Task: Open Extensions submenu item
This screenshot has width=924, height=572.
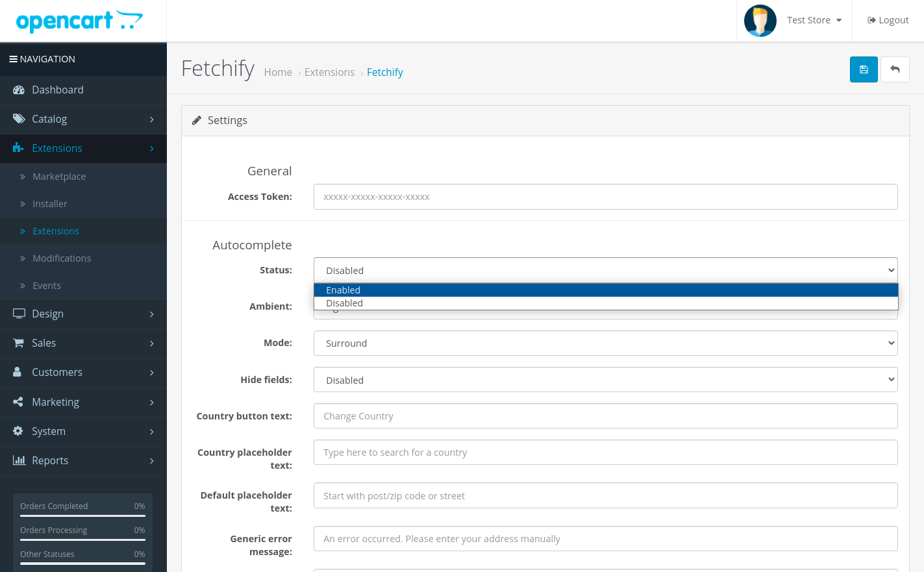Action: tap(83, 231)
